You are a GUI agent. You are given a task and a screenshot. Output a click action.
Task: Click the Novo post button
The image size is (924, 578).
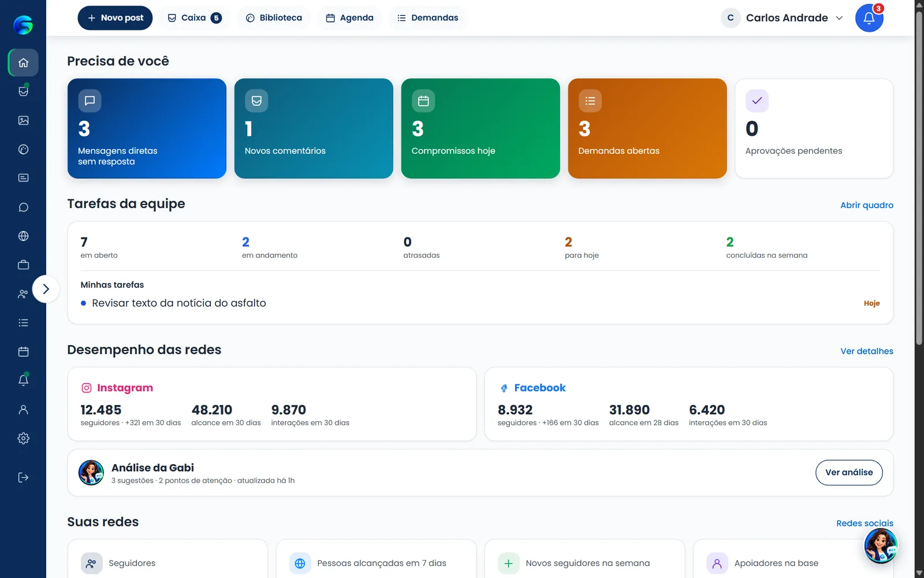pos(115,18)
